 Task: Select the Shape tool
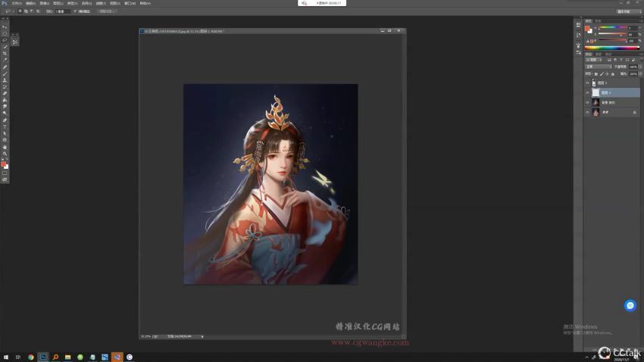5,139
